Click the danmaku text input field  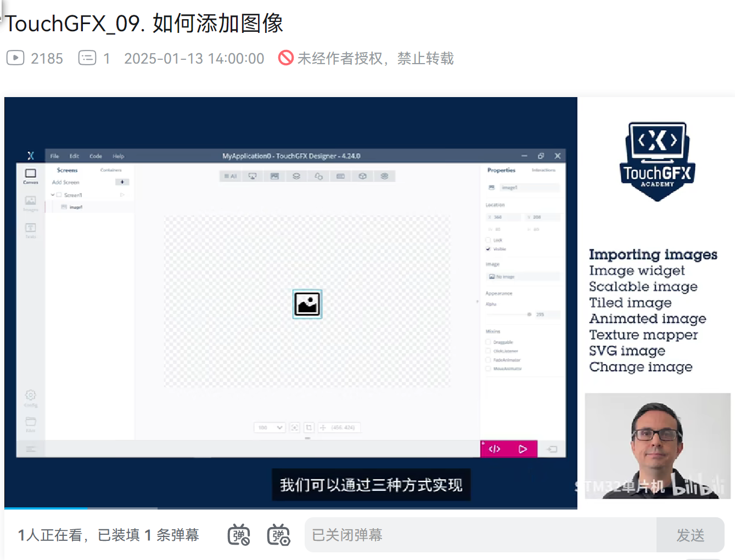pyautogui.click(x=480, y=535)
